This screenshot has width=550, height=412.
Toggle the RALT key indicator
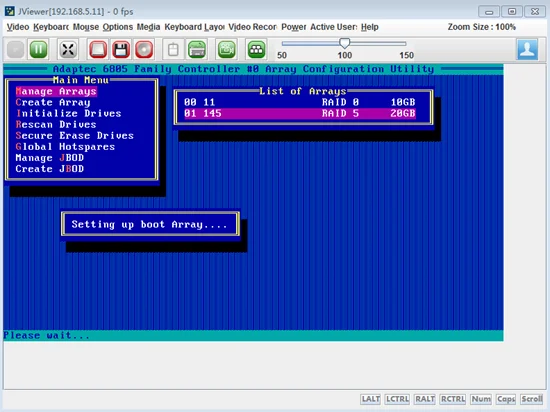(x=425, y=399)
